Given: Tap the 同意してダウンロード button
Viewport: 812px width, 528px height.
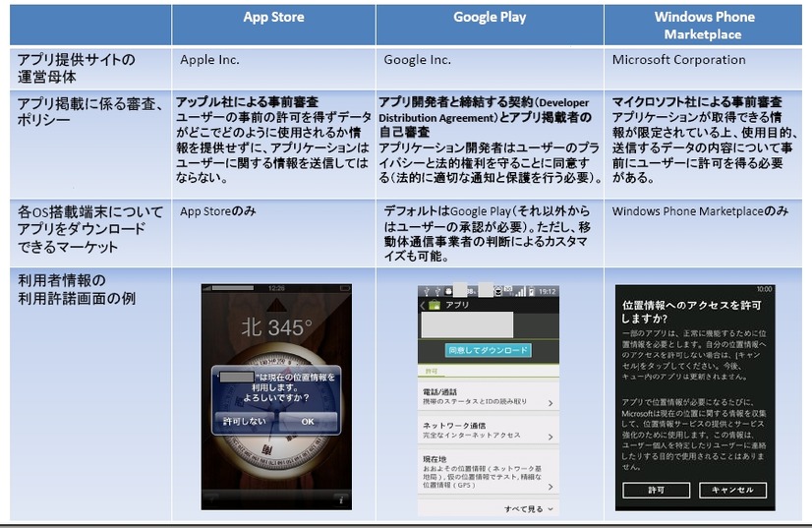Looking at the screenshot, I should tap(488, 350).
